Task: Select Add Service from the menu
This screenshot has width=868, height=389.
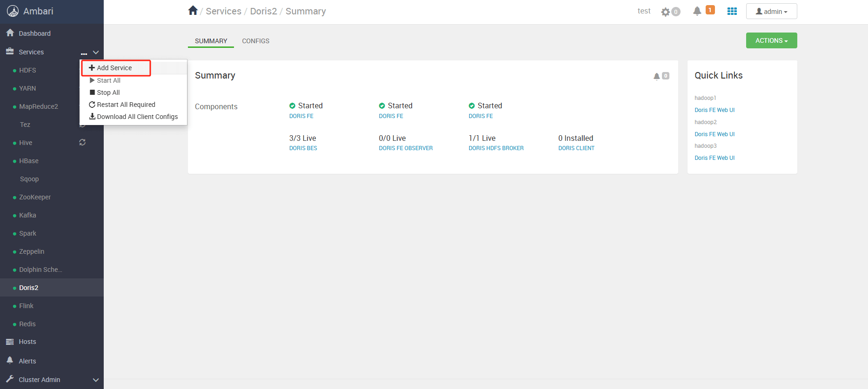Action: [x=114, y=68]
